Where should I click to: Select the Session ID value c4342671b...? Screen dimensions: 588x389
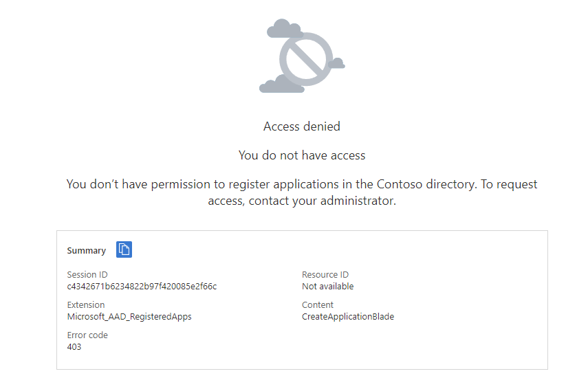(142, 287)
